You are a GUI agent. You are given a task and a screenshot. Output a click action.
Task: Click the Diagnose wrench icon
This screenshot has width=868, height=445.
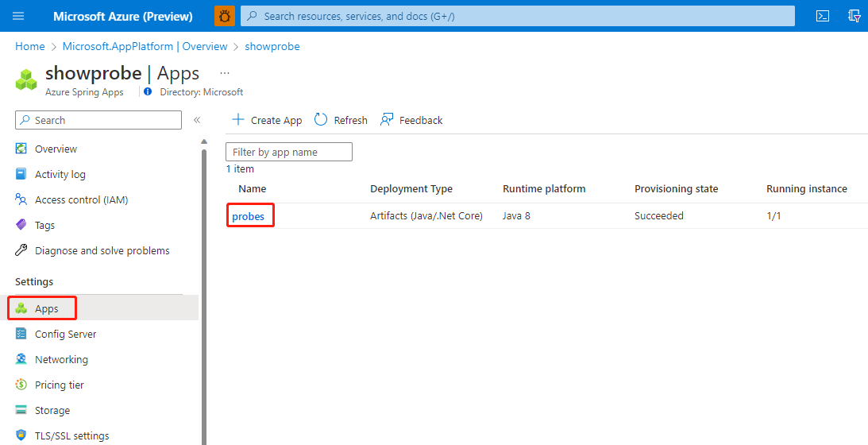pyautogui.click(x=21, y=250)
